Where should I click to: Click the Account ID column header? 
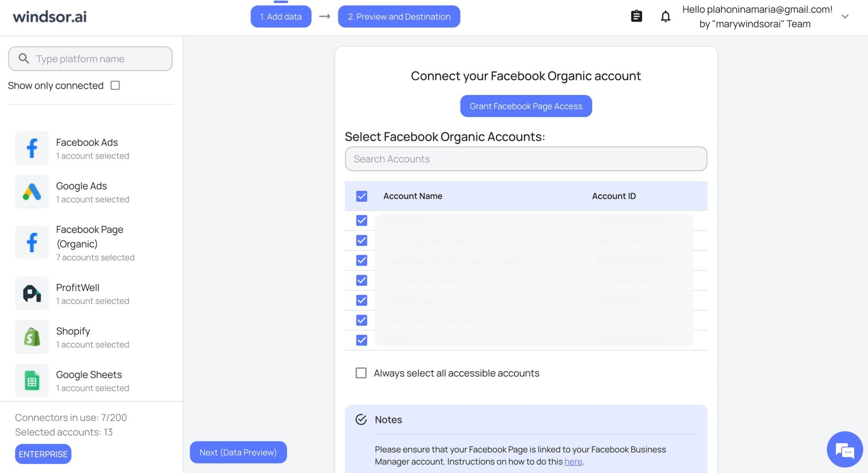614,196
